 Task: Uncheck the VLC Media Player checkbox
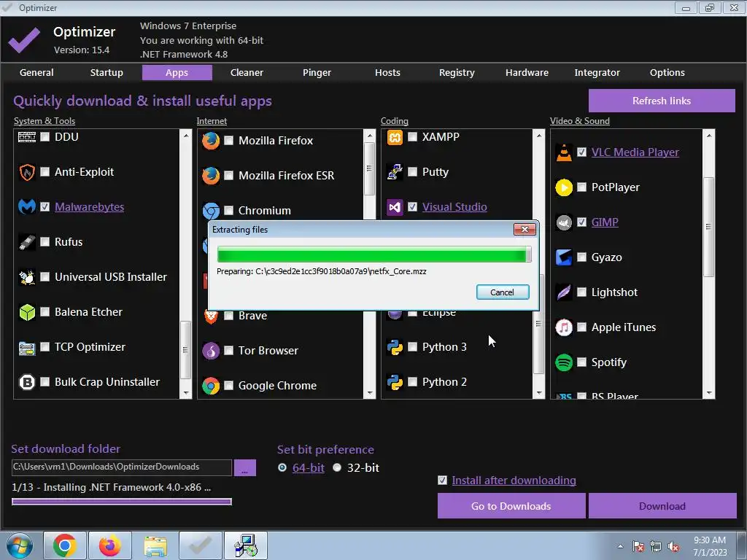[581, 152]
